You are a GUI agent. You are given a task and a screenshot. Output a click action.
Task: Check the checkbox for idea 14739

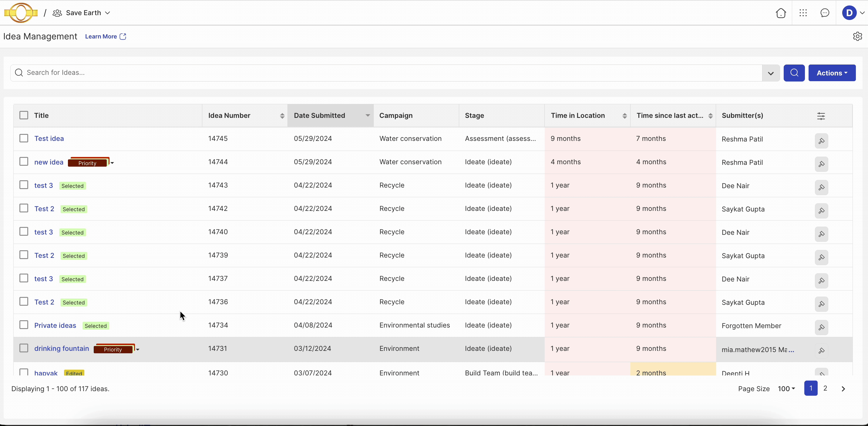click(x=24, y=255)
